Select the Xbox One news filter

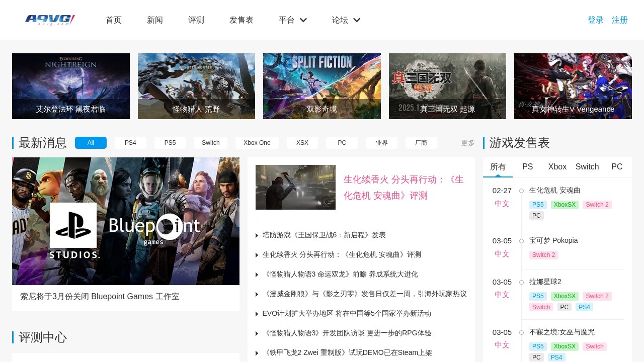(257, 143)
